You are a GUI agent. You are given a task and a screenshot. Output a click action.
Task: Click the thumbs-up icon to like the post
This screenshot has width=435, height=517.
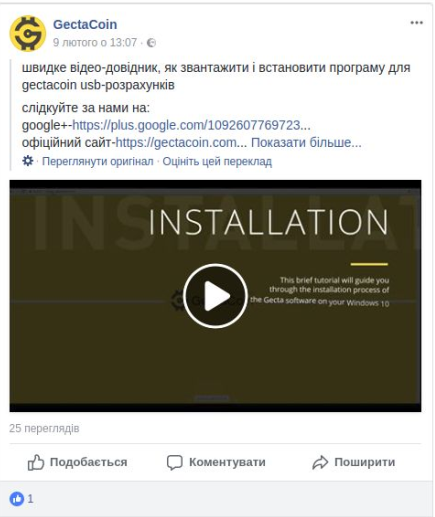coord(36,462)
